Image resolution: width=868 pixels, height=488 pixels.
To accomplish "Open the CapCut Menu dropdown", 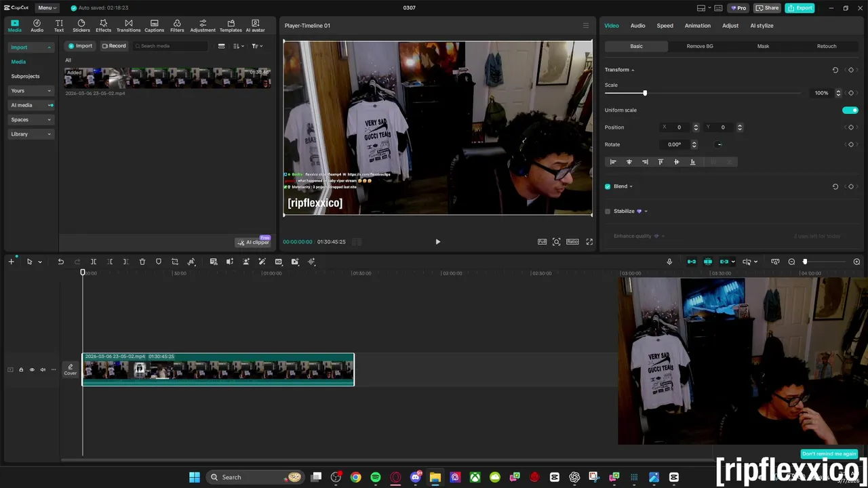I will 47,7.
